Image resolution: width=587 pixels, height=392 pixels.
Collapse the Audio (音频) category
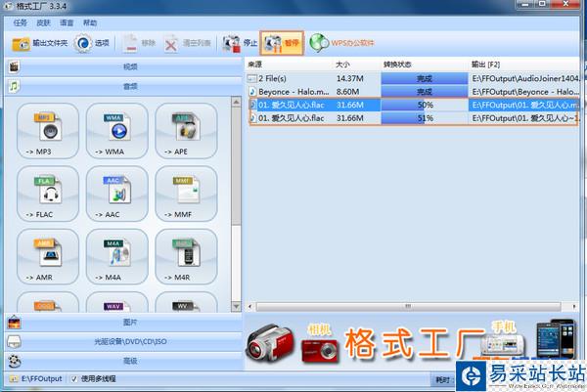point(124,86)
